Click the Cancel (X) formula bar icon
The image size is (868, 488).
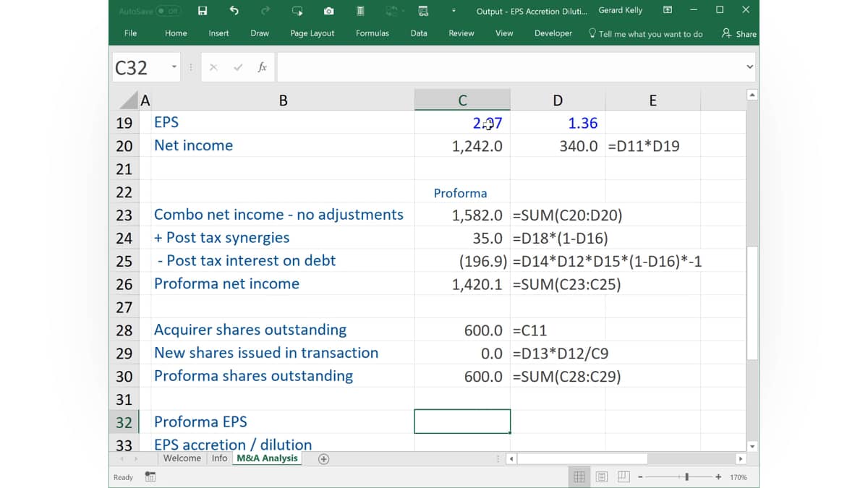(x=213, y=67)
